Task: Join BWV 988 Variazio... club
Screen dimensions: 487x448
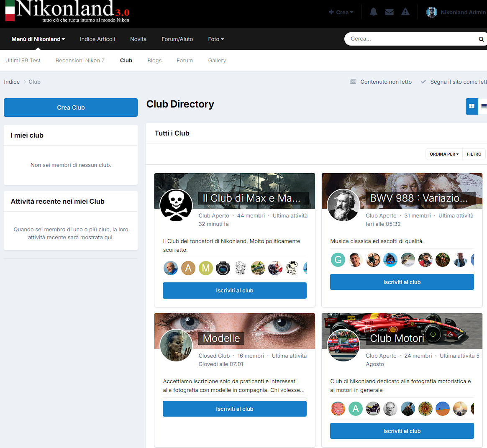Action: [402, 282]
